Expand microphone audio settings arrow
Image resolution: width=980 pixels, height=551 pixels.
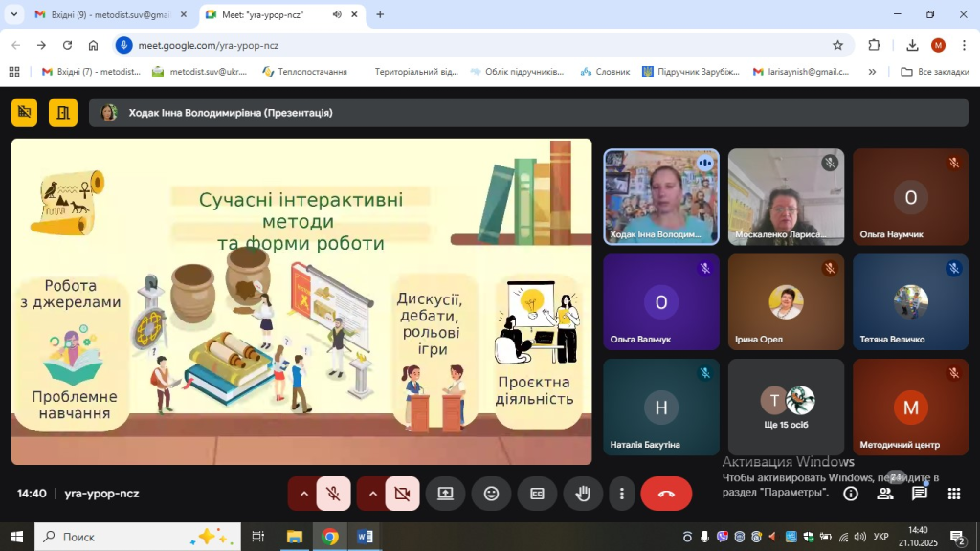pos(304,494)
